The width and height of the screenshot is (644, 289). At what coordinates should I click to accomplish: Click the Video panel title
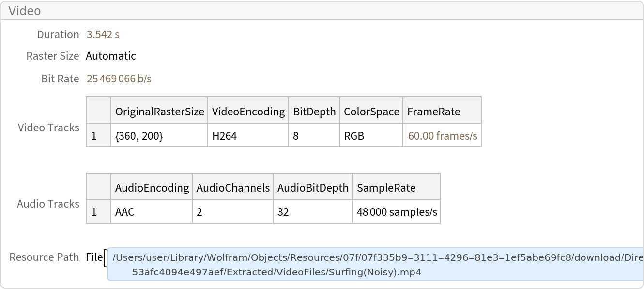coord(25,11)
